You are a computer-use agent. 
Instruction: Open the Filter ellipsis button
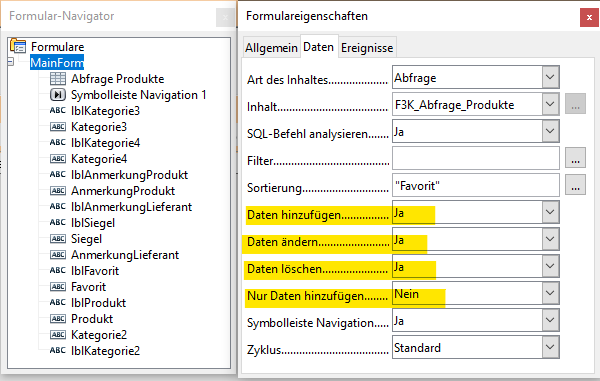click(x=576, y=158)
